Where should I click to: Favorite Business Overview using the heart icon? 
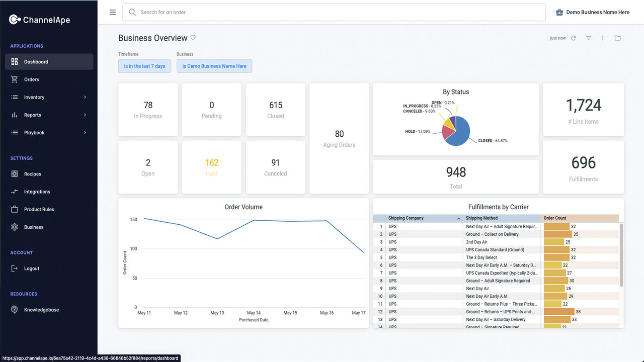193,37
